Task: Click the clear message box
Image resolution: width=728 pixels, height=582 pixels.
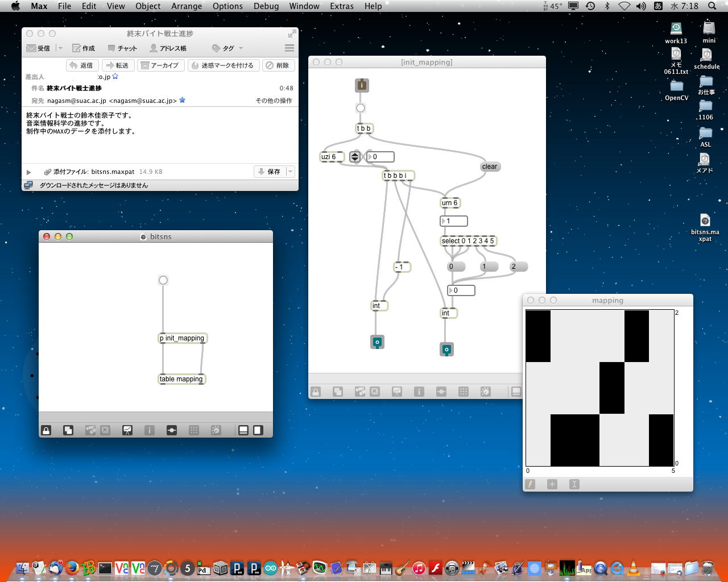Action: coord(490,167)
